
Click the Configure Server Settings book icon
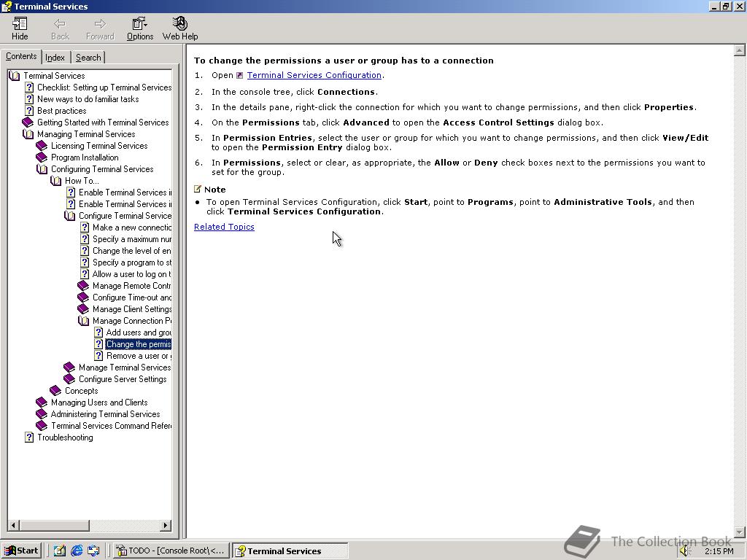[x=69, y=379]
